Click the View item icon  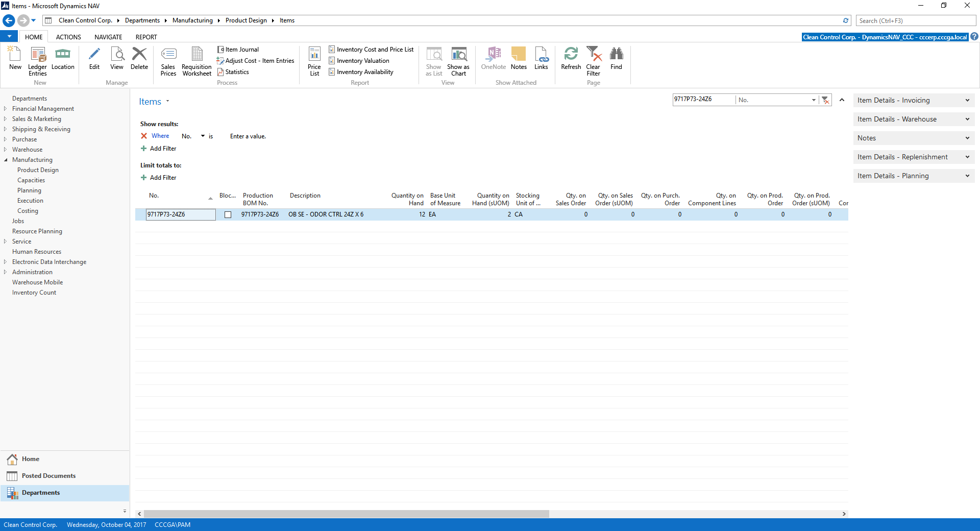[117, 58]
